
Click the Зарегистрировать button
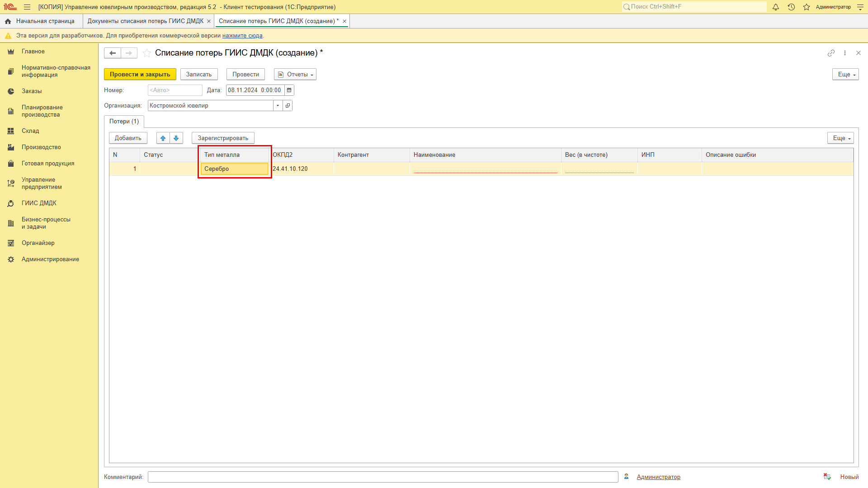[x=223, y=138]
